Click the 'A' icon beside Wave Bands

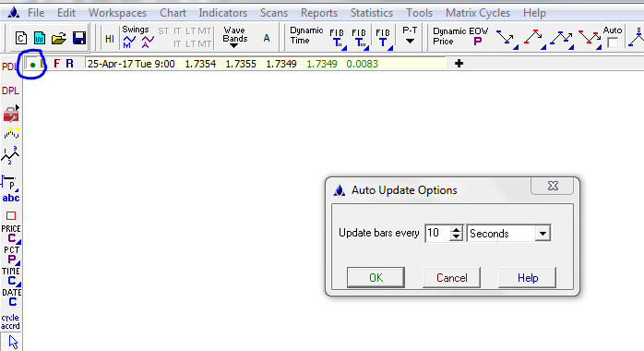[x=267, y=38]
